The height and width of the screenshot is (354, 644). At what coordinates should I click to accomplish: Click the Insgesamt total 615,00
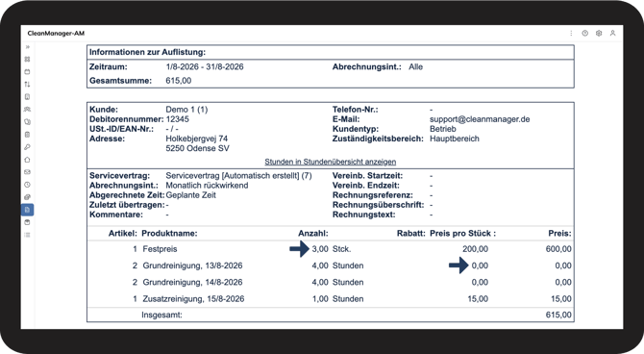coord(558,315)
